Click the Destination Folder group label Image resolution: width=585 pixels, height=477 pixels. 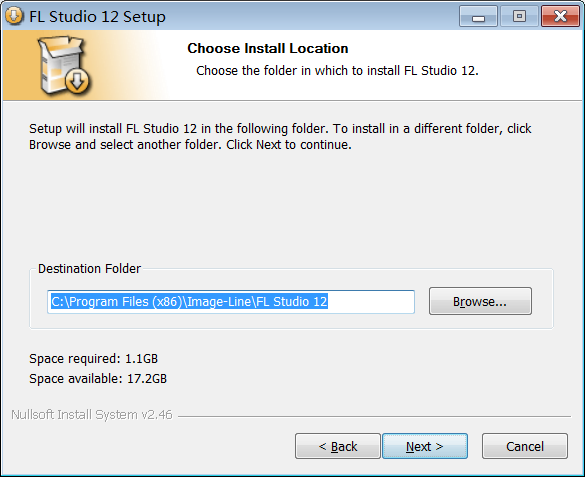click(x=90, y=269)
